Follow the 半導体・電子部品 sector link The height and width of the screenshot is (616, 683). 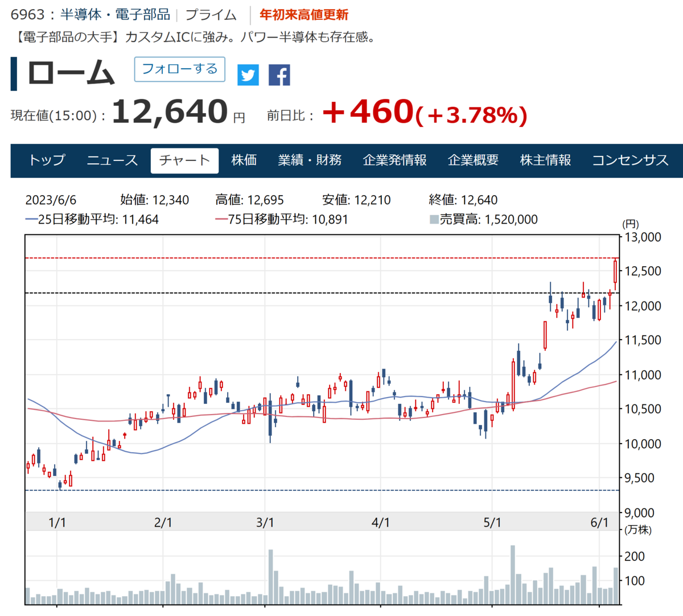click(116, 15)
